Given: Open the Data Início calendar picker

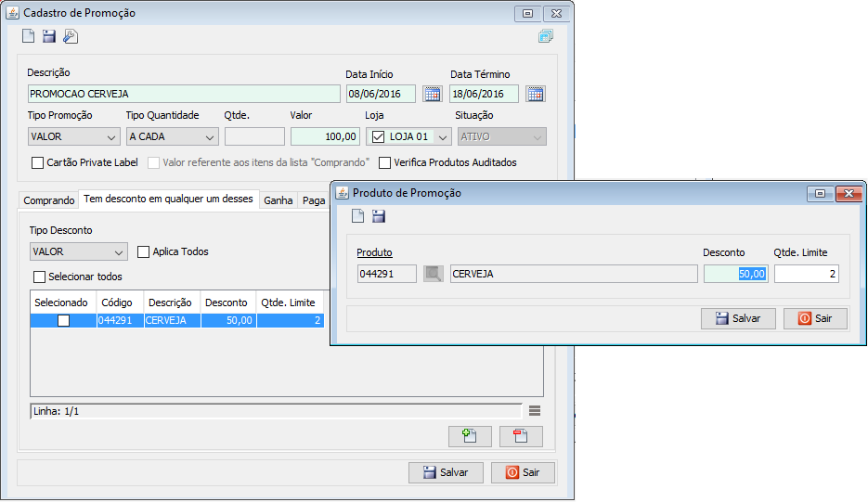Looking at the screenshot, I should pos(432,94).
